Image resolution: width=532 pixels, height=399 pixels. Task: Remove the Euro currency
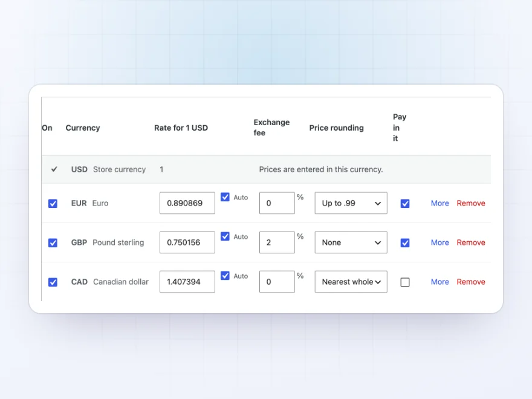[471, 203]
